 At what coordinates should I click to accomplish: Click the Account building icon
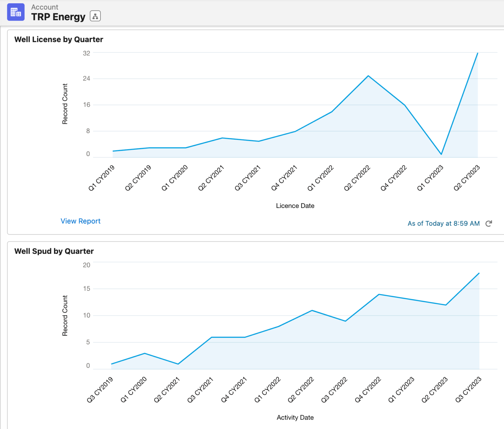point(16,12)
